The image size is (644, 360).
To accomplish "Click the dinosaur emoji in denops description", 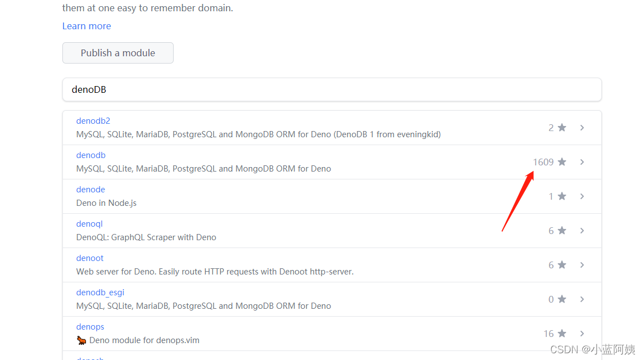I will (x=81, y=340).
